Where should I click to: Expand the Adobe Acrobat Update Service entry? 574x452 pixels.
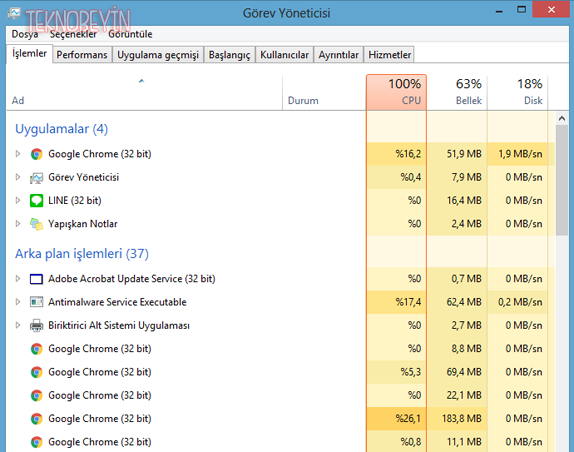coord(18,279)
